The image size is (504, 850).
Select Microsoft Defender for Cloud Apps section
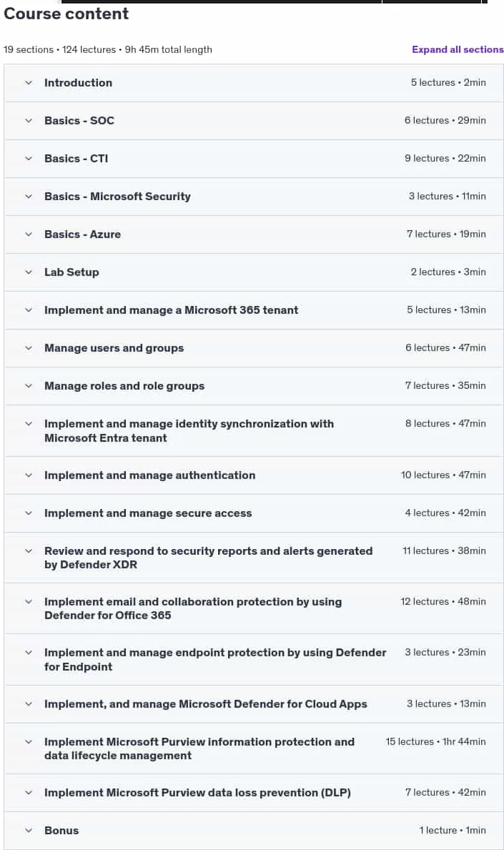pyautogui.click(x=254, y=704)
